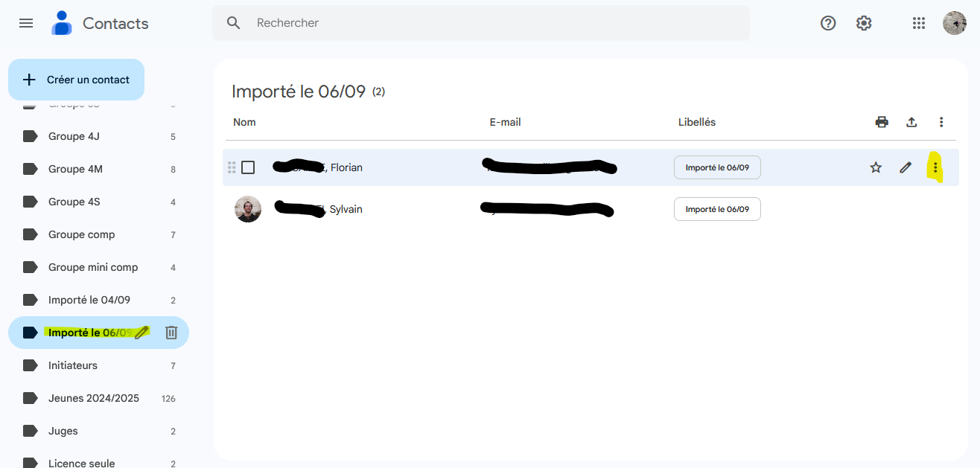Open list options three-dot menu in header
Viewport: 980px width, 468px height.
click(x=941, y=122)
